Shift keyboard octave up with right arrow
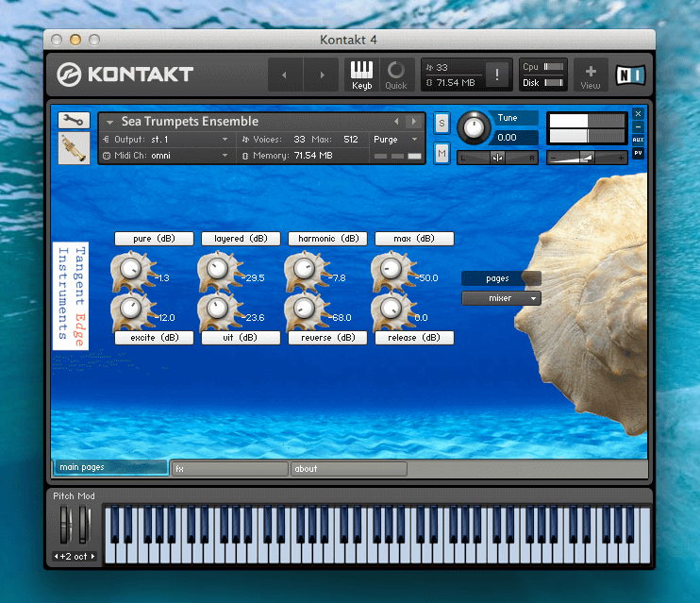 click(92, 557)
